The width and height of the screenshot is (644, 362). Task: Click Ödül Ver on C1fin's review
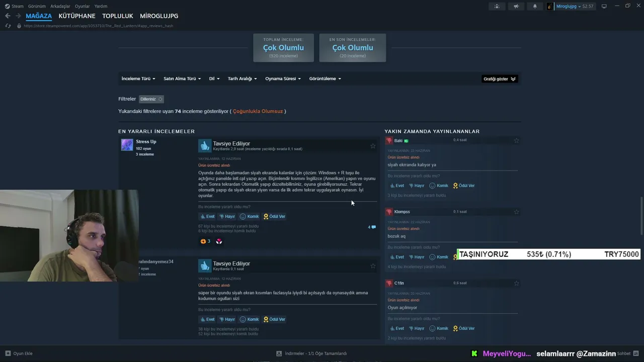click(464, 328)
